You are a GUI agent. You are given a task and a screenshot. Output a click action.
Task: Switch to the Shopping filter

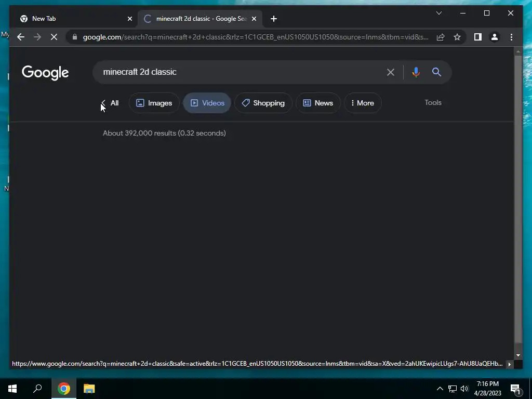[x=263, y=103]
